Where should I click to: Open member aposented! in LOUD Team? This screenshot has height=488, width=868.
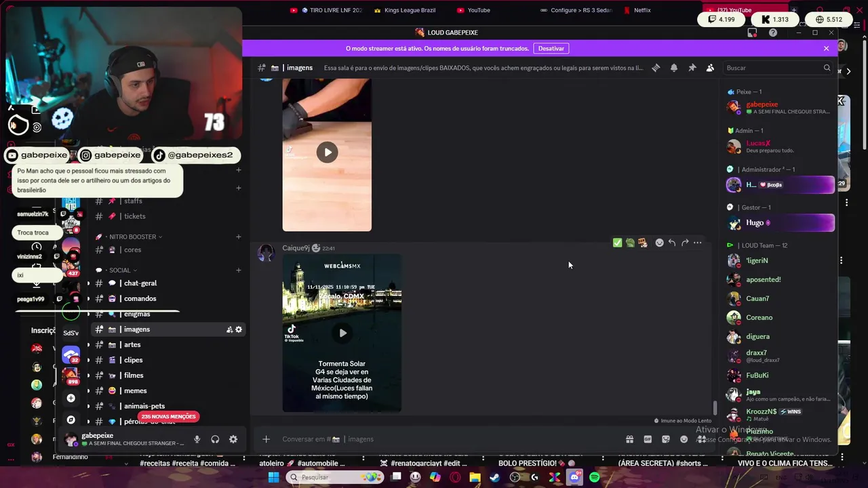[x=778, y=279]
